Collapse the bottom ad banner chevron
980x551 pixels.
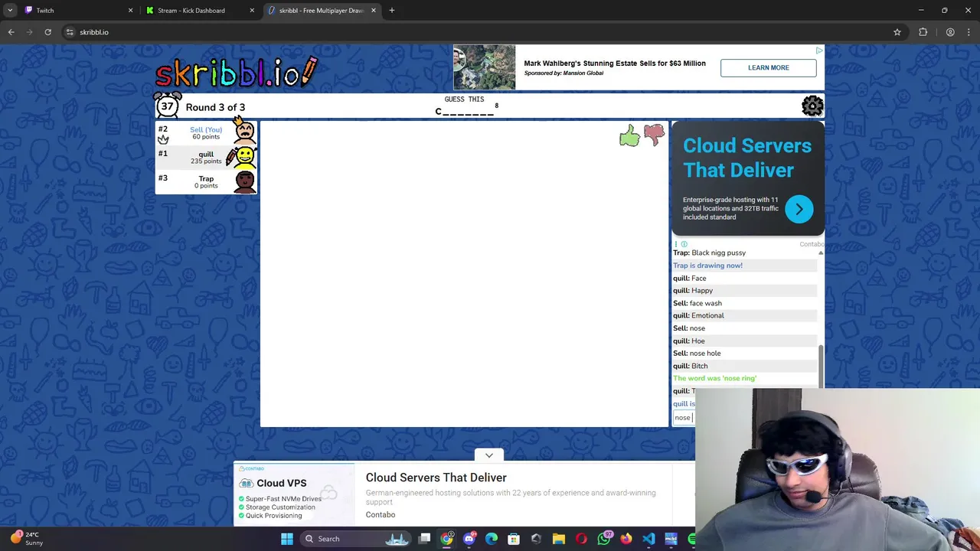pyautogui.click(x=489, y=455)
